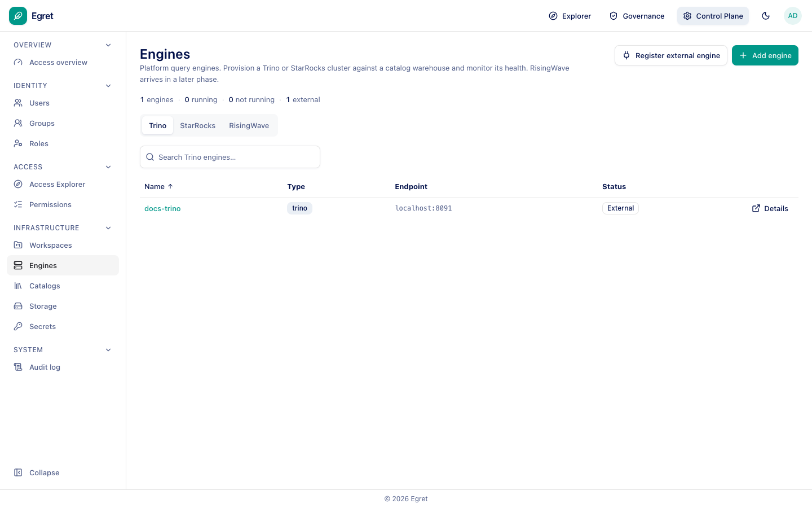Screen dimensions: 812x508
Task: Click the Egret feather logo icon
Action: pyautogui.click(x=18, y=16)
